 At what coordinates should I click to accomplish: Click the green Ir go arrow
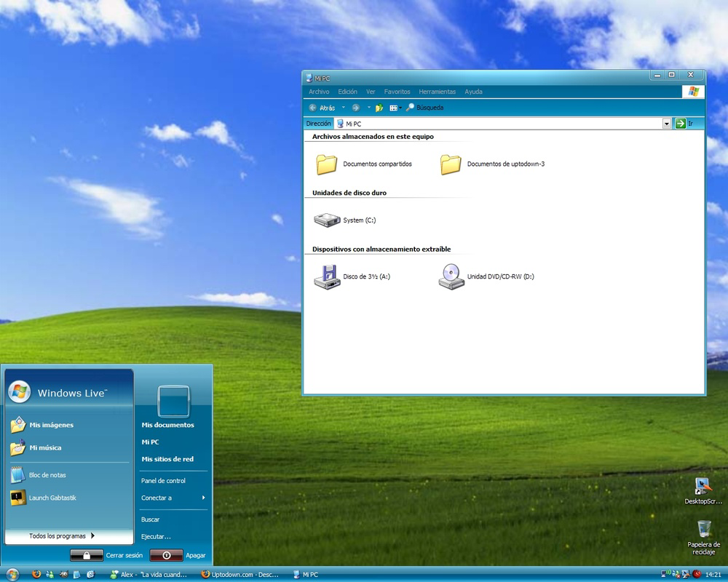pos(681,124)
